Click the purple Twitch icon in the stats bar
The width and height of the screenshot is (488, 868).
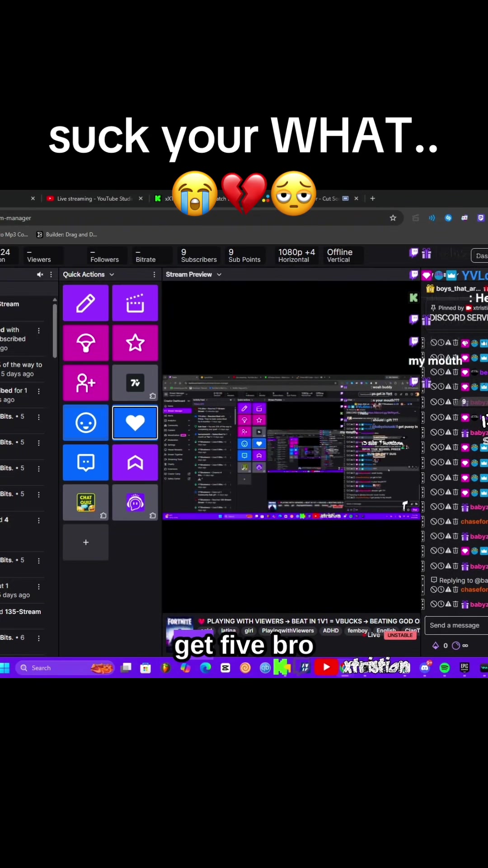pos(413,253)
